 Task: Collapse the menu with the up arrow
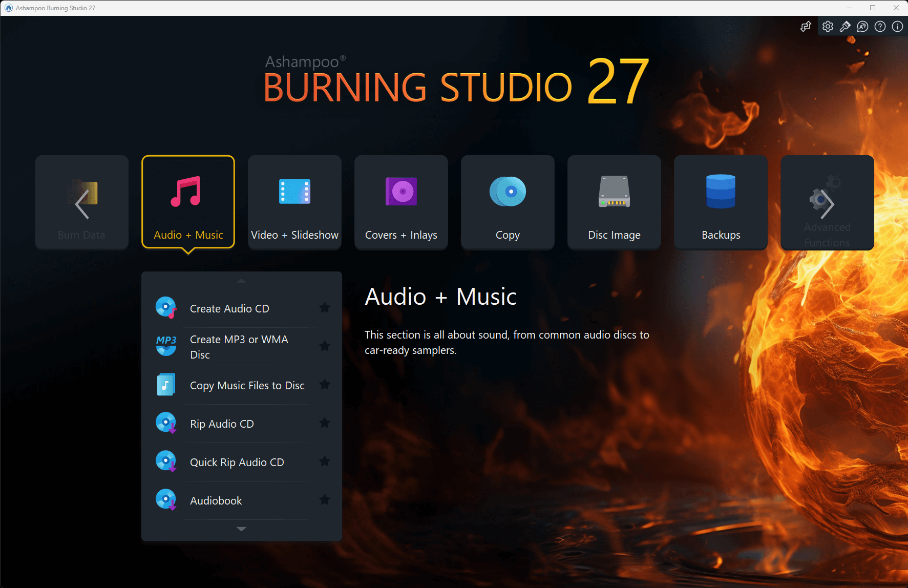(x=241, y=281)
